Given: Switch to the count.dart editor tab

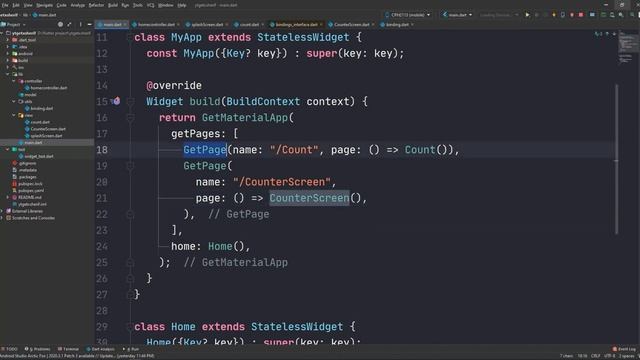Looking at the screenshot, I should (x=249, y=24).
